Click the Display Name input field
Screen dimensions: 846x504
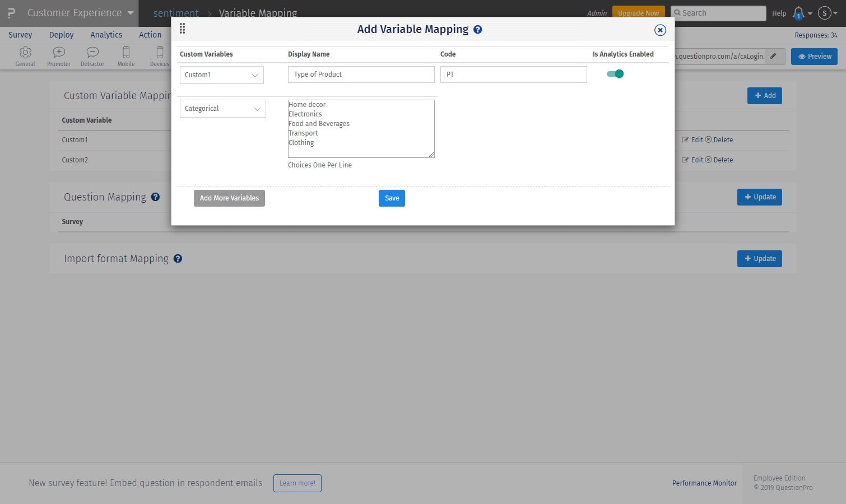[361, 74]
